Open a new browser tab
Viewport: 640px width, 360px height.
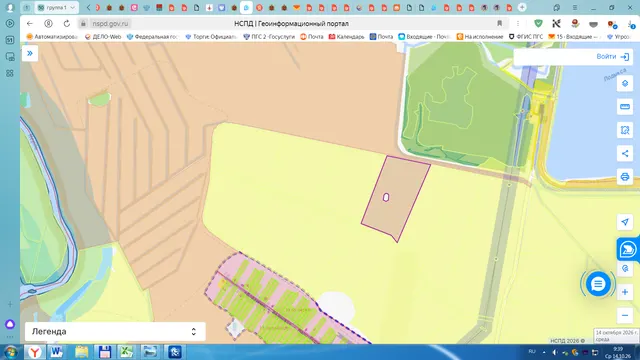point(522,7)
